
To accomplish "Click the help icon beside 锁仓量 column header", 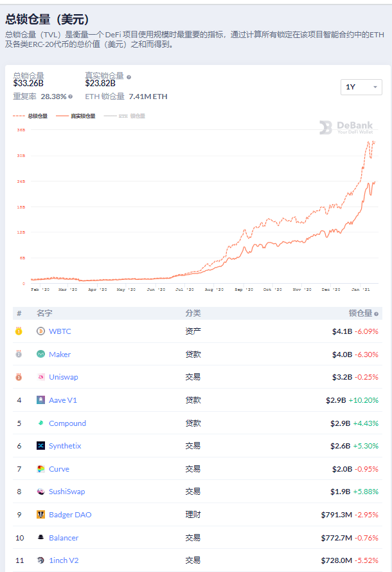I will 376,314.
